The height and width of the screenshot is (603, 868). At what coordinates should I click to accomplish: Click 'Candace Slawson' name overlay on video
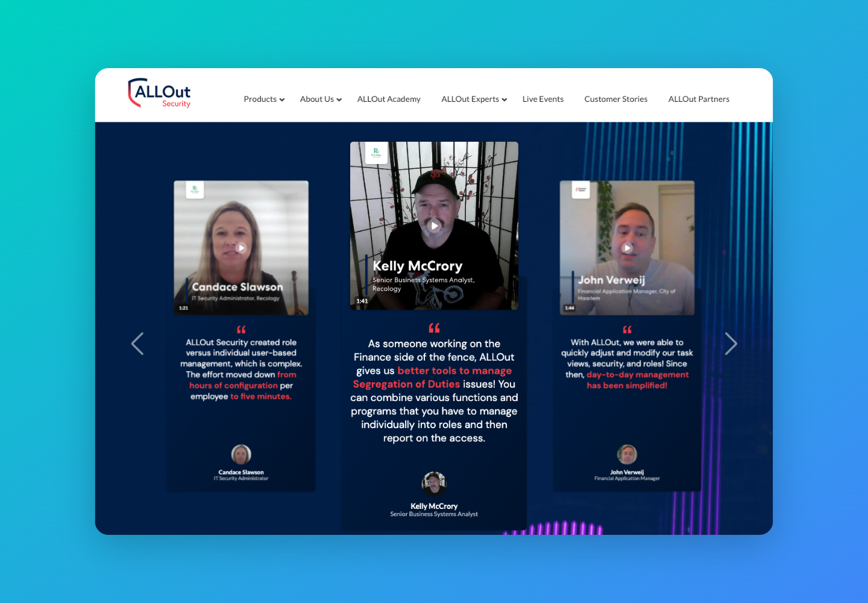pos(237,287)
